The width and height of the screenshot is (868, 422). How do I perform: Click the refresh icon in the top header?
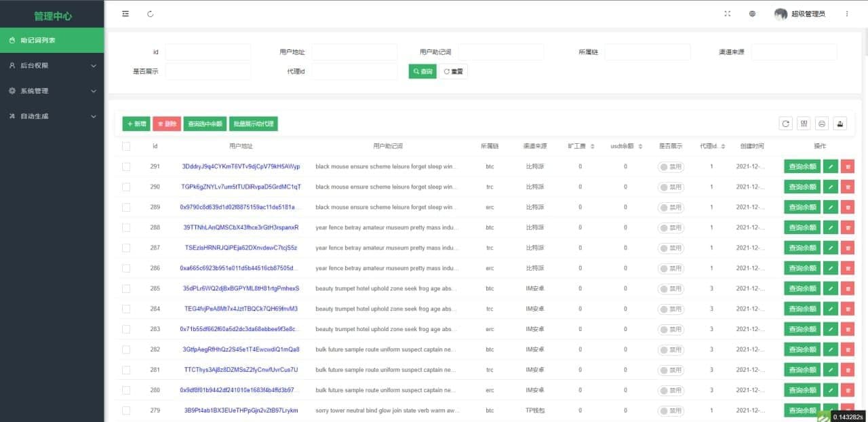(x=150, y=14)
